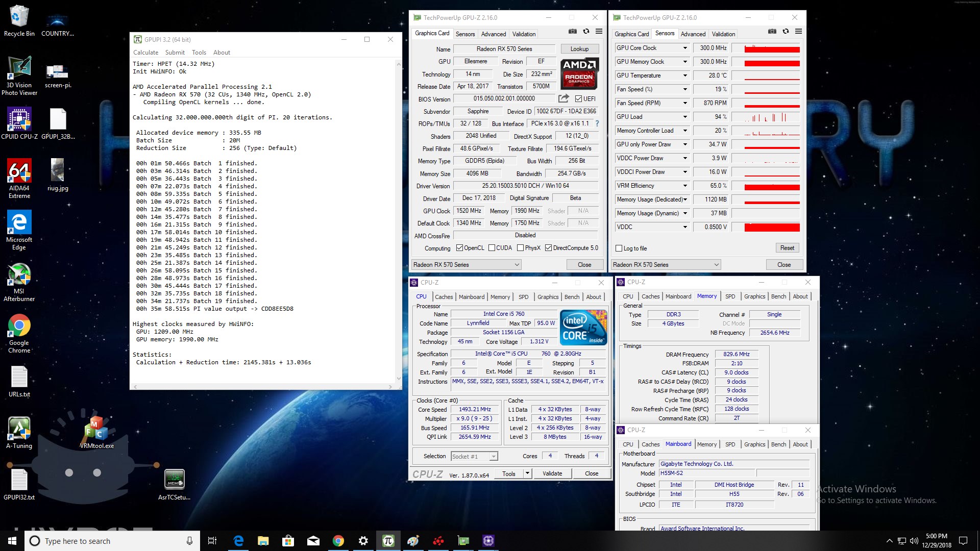Click refresh icon in left GPU-Z window

coord(586,32)
